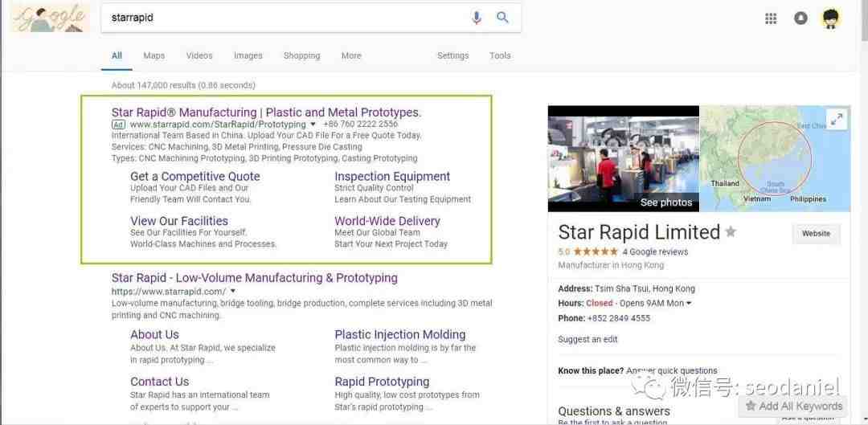Image resolution: width=868 pixels, height=425 pixels.
Task: Click the Google doodle logo
Action: (50, 18)
